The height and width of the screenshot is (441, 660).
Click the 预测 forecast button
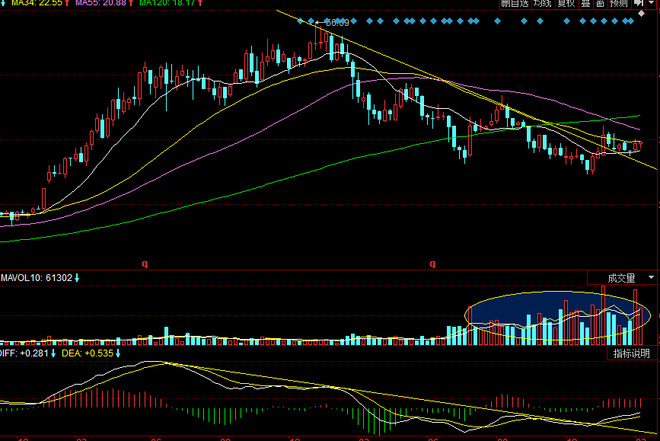pyautogui.click(x=619, y=4)
